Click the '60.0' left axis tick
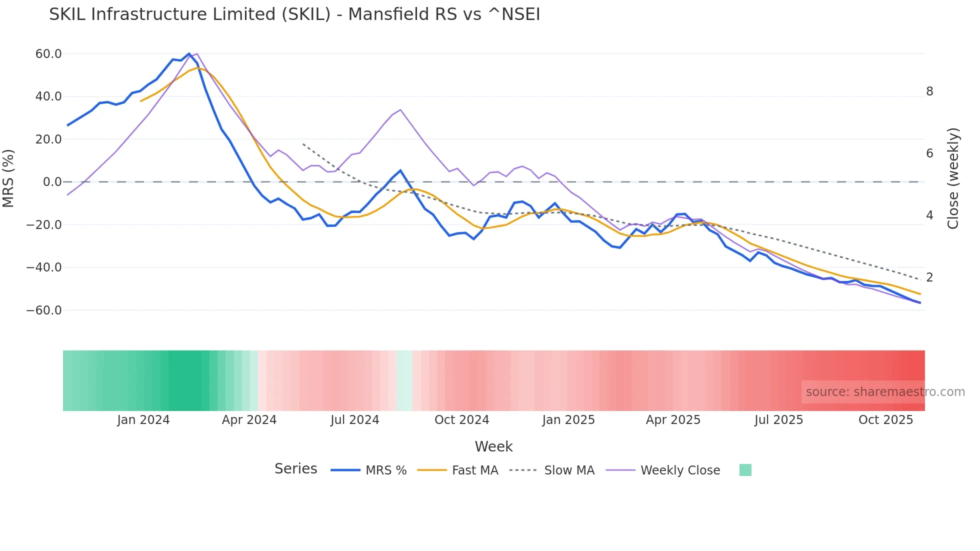The image size is (980, 551). pyautogui.click(x=48, y=54)
